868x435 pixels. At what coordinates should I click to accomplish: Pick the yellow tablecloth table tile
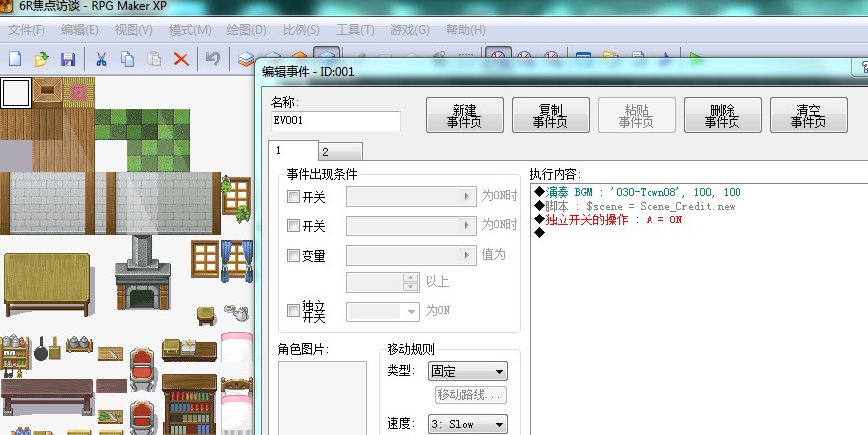pyautogui.click(x=47, y=284)
